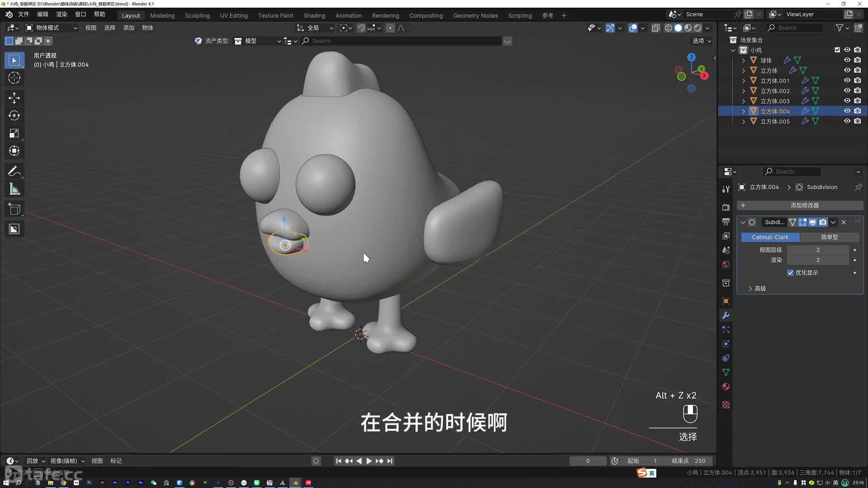Open the 文件 menu
This screenshot has height=488, width=868.
24,14
